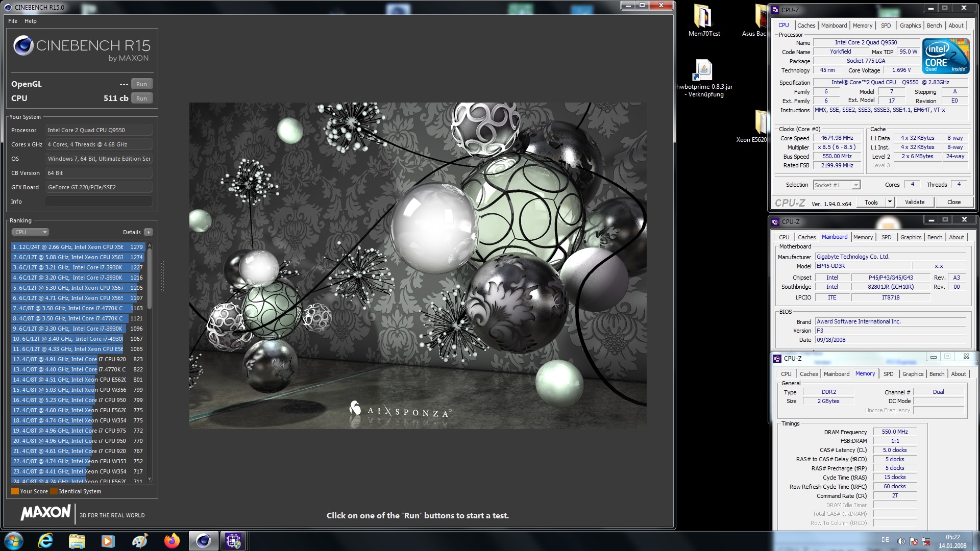Open the Paint taskbar icon
This screenshot has width=980, height=551.
coord(140,541)
